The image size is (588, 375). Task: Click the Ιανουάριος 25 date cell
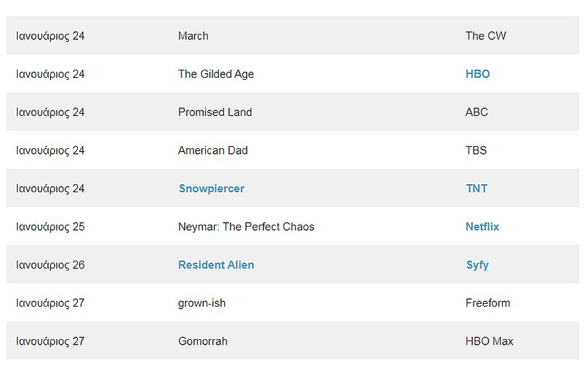point(50,227)
